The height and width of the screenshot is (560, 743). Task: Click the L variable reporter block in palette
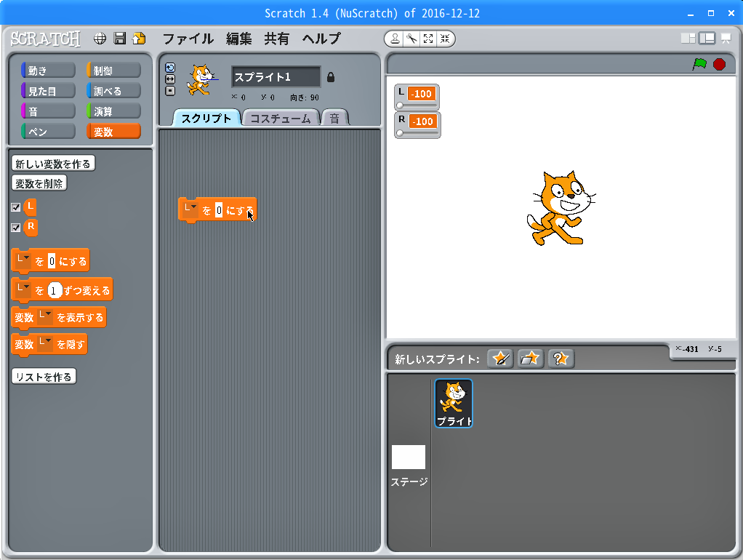pos(31,207)
